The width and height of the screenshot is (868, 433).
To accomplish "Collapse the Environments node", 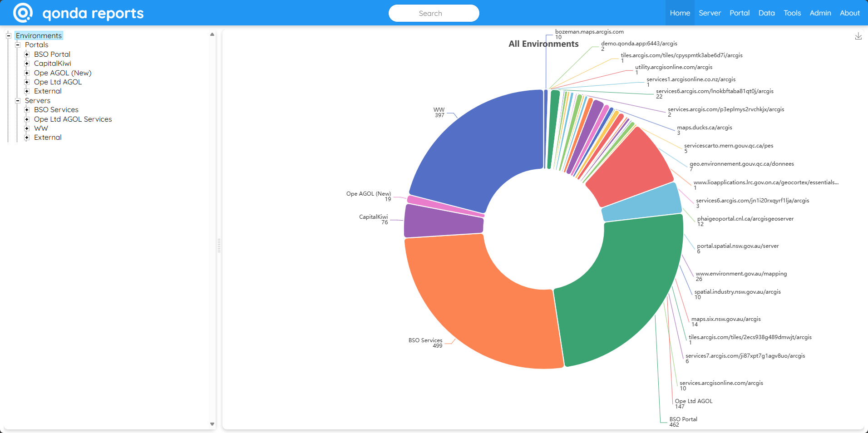I will 8,35.
